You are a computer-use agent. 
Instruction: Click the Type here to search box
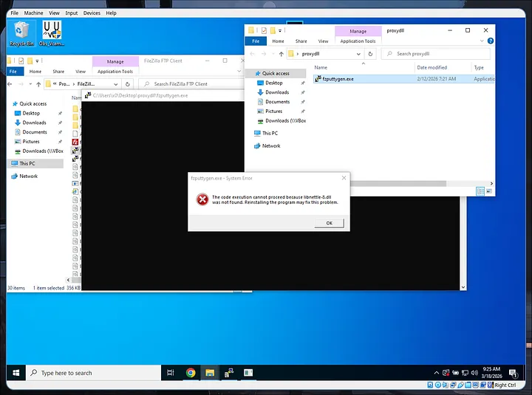click(94, 373)
